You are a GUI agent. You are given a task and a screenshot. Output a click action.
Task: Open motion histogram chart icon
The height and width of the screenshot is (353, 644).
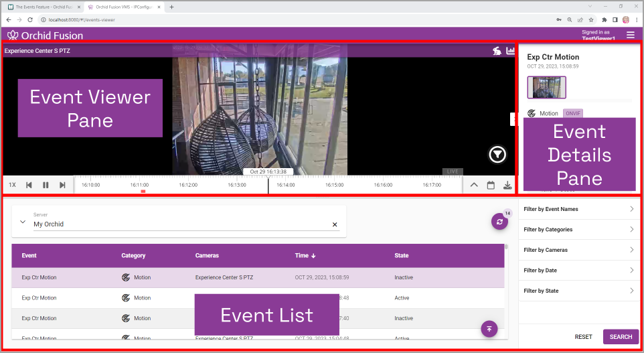tap(510, 50)
